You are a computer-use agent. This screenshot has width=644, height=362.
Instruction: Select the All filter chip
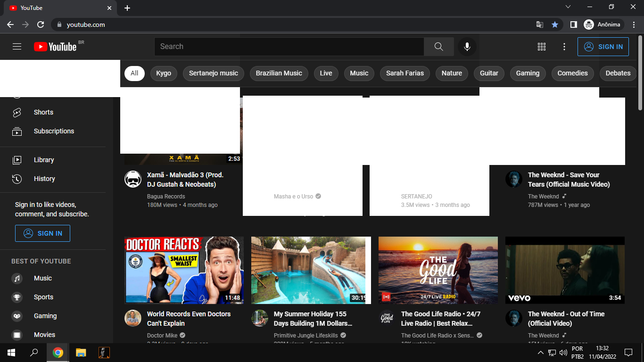click(x=134, y=73)
